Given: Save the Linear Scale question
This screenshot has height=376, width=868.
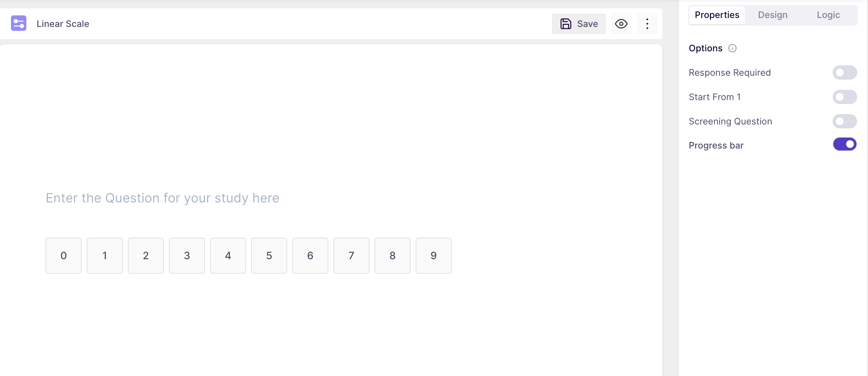Looking at the screenshot, I should point(579,24).
